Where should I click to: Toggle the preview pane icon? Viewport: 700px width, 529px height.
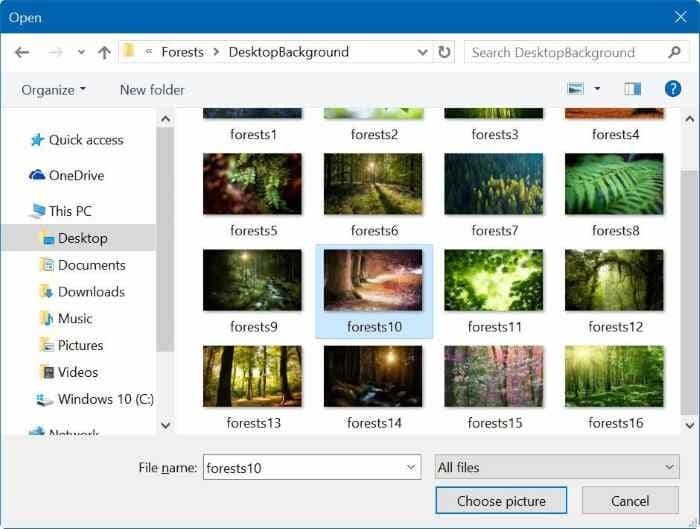633,89
